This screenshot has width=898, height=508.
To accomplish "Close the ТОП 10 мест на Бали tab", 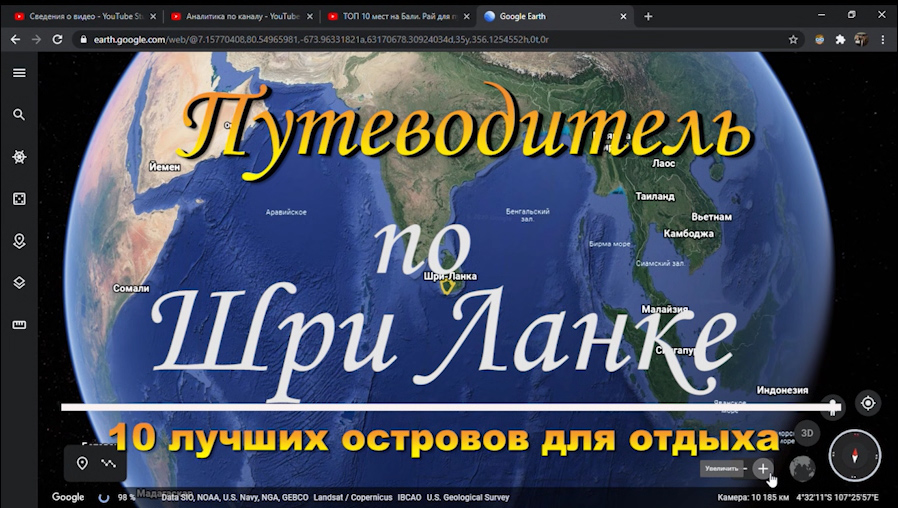I will pos(467,17).
